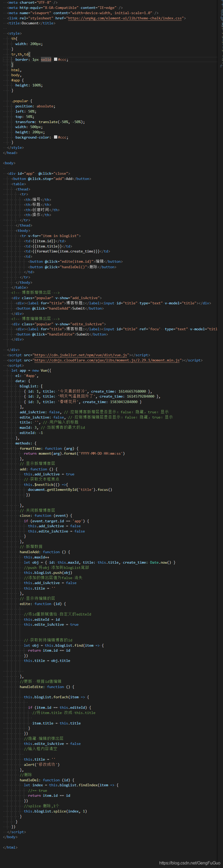
Task: Click the Add button tag with @click.stop
Action: coord(51,179)
